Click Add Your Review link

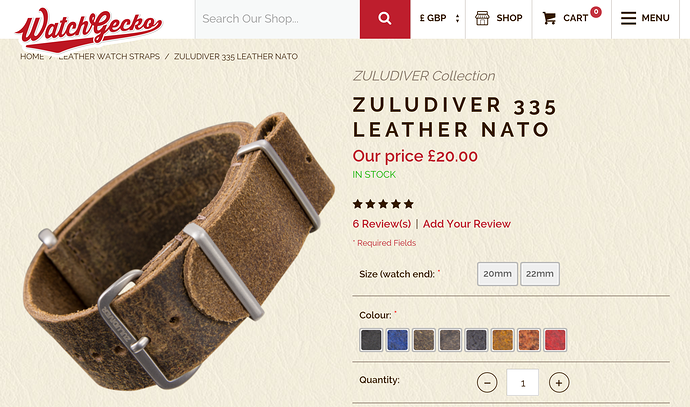466,224
